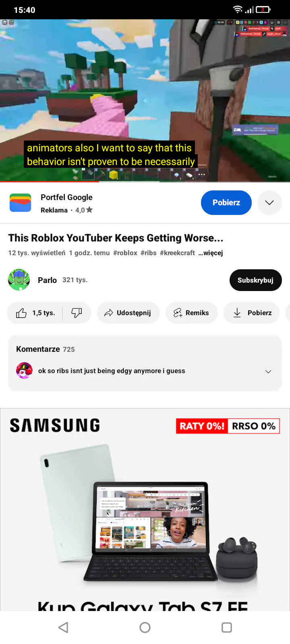Seek using the red video progress bar
The width and height of the screenshot is (290, 644).
tap(49, 182)
